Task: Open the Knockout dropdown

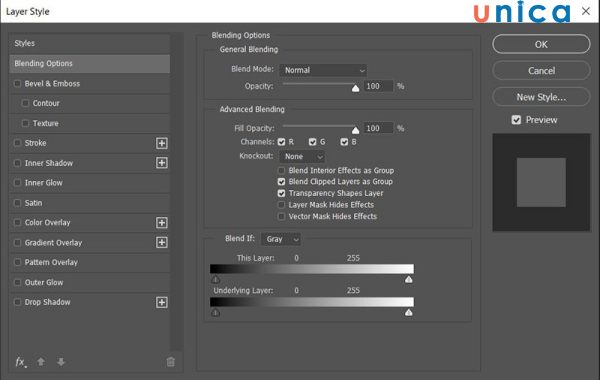Action: coord(302,157)
